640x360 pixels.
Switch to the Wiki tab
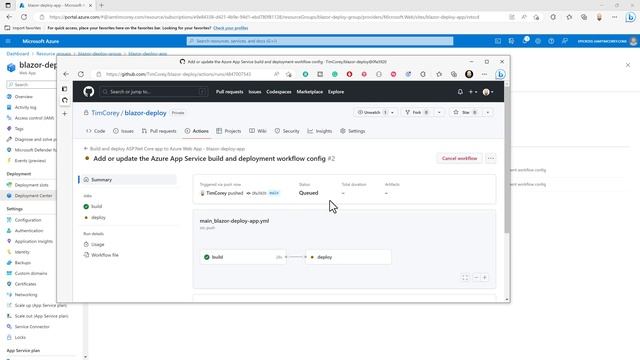[258, 131]
